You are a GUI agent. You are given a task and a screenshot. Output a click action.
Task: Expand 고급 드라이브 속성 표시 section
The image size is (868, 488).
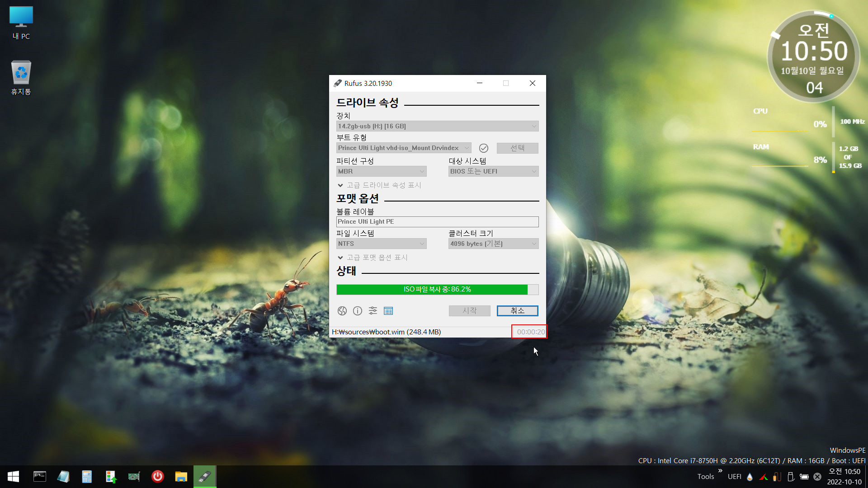pyautogui.click(x=380, y=185)
